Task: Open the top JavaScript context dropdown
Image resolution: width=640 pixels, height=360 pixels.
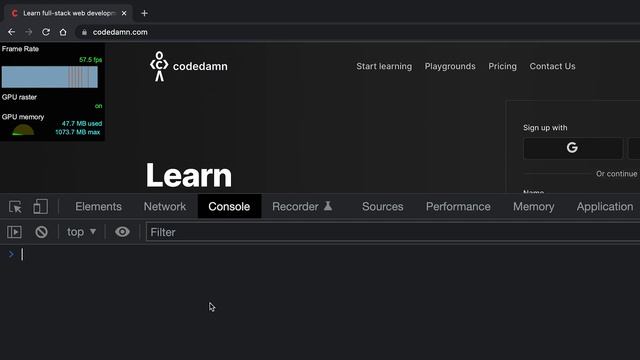Action: point(81,232)
